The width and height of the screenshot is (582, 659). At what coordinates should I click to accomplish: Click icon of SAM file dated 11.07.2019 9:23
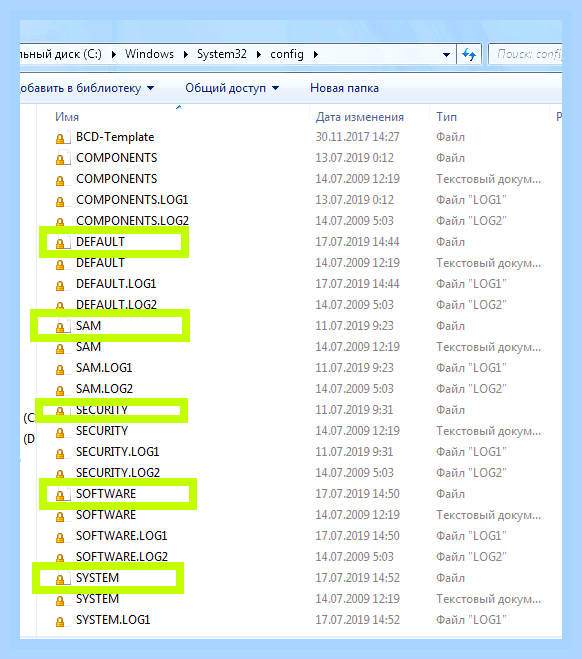[x=61, y=327]
